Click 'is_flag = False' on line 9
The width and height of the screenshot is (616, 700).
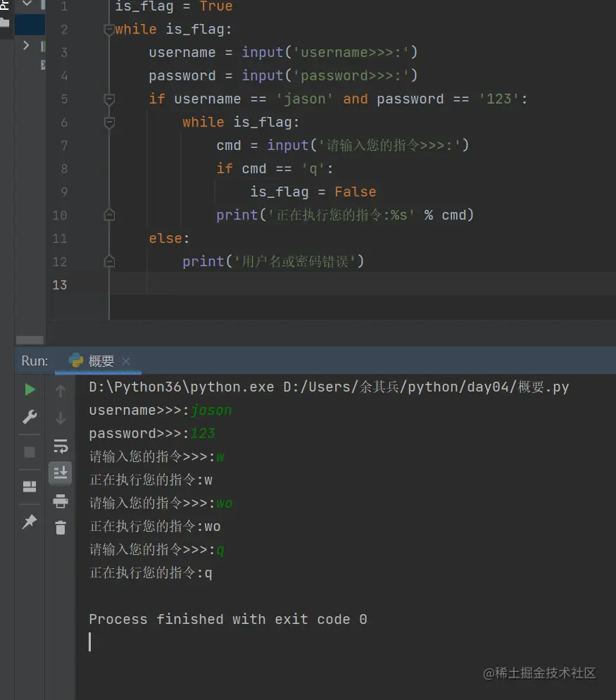[313, 192]
